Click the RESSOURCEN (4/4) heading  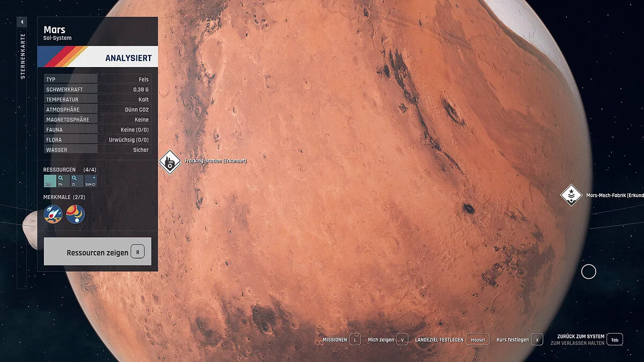(70, 169)
